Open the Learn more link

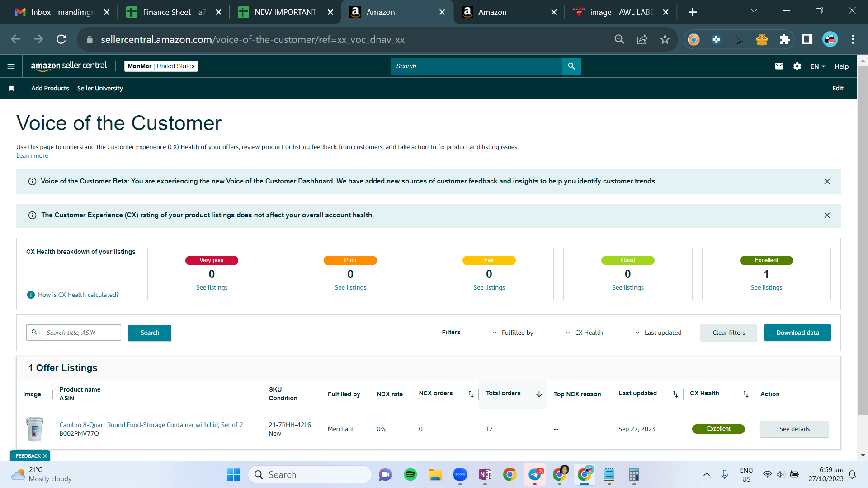(x=32, y=156)
